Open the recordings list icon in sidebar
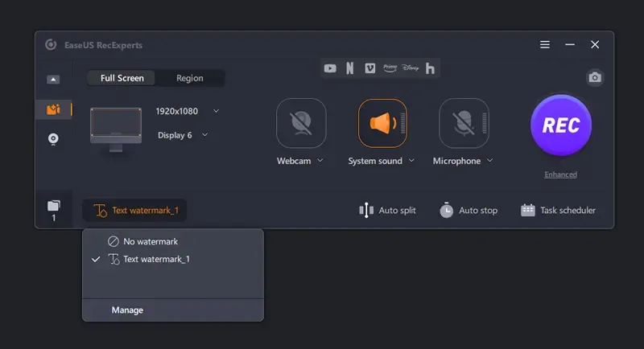 click(x=53, y=211)
